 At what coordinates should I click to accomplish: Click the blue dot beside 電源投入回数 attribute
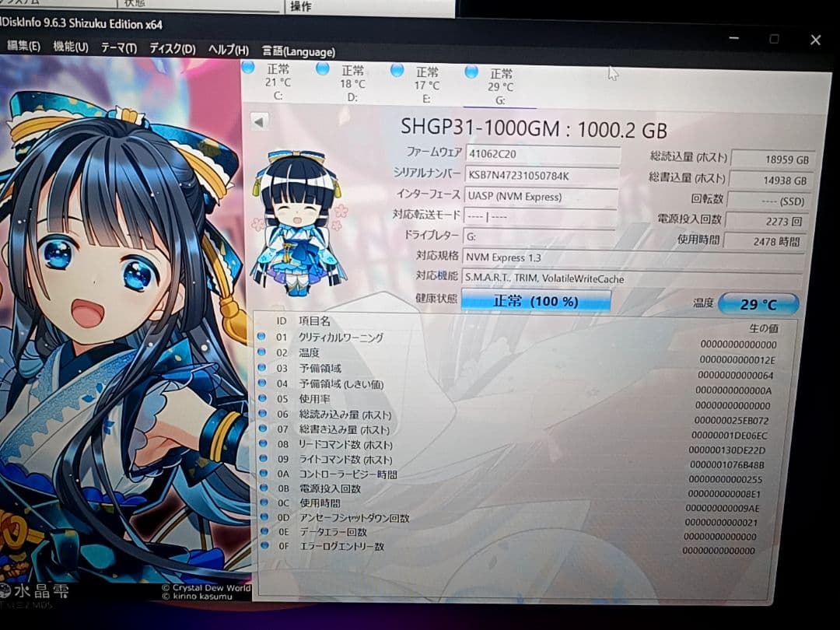(x=264, y=489)
